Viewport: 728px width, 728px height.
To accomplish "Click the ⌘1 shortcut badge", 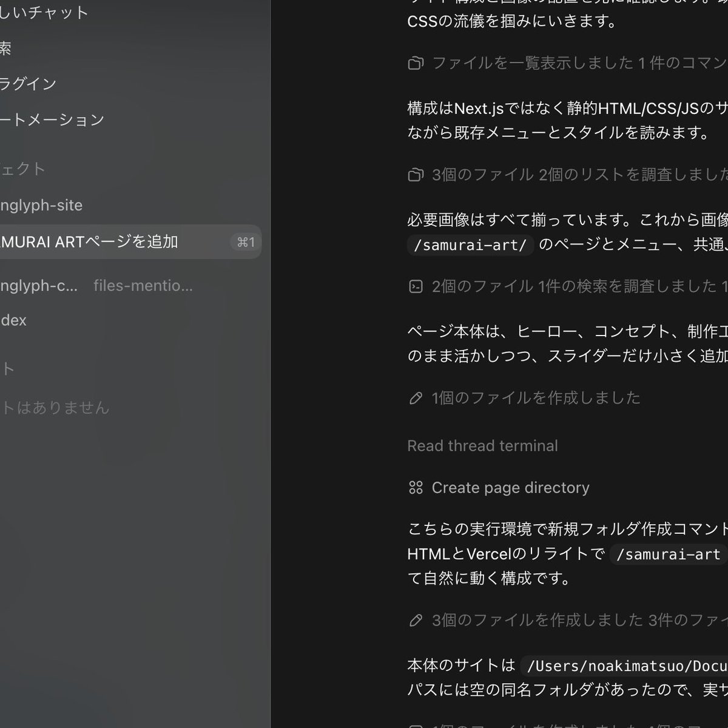I will [x=246, y=243].
